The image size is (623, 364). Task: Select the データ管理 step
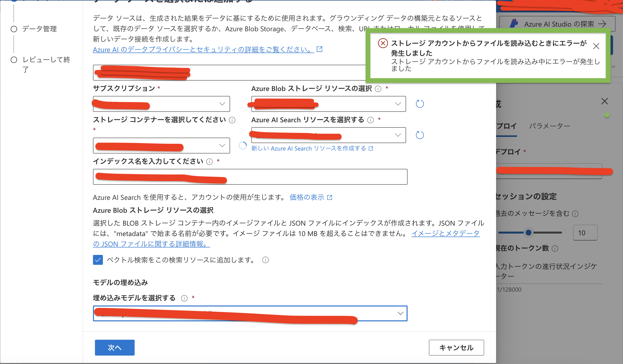click(34, 29)
